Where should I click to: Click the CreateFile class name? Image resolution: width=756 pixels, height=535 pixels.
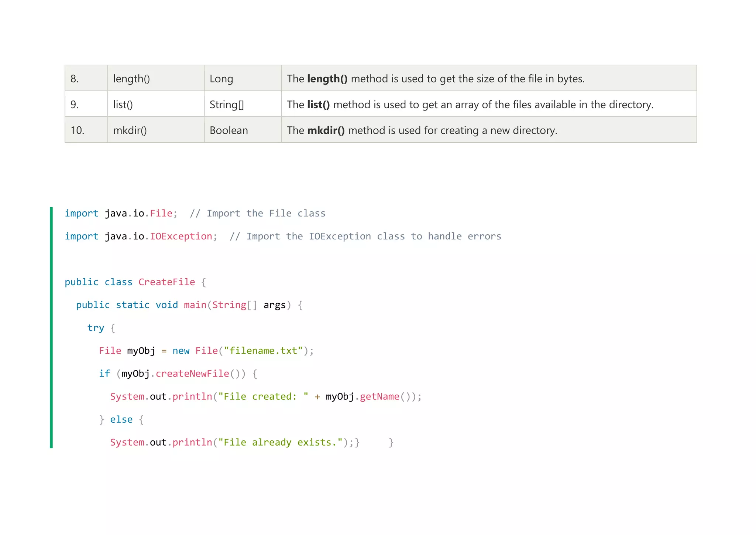(166, 282)
